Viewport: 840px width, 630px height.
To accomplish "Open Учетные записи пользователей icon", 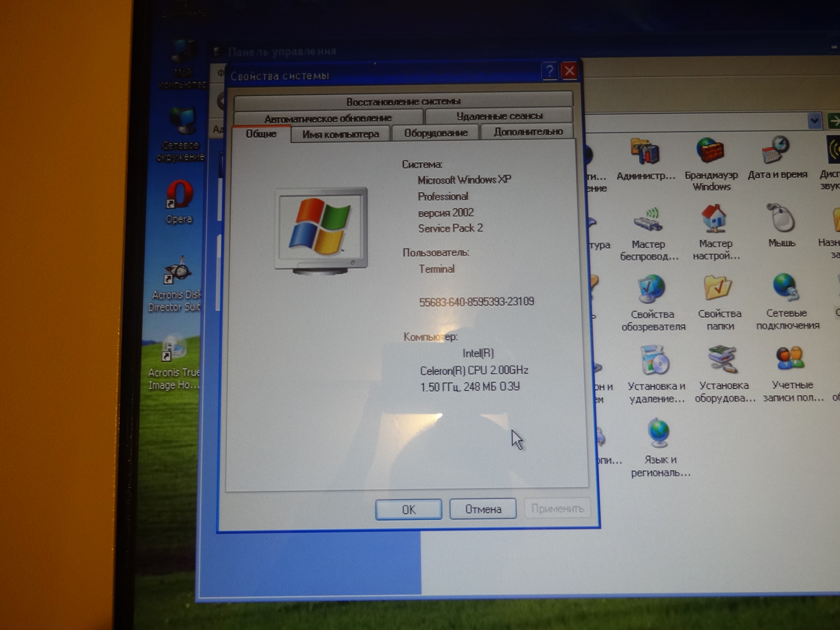I will [x=790, y=359].
